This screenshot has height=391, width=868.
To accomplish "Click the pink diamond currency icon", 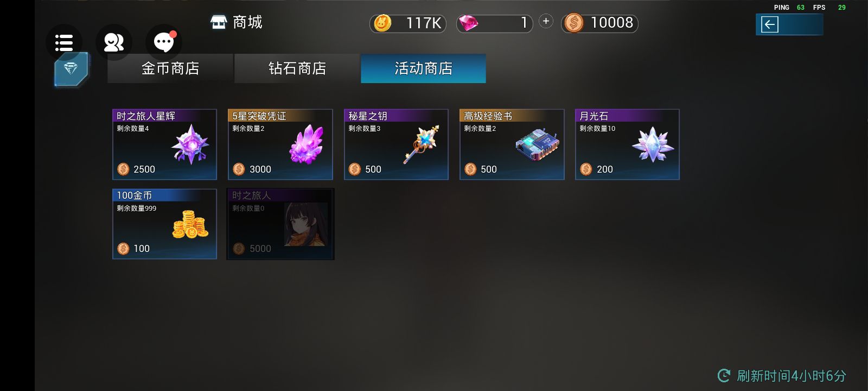I will tap(468, 23).
